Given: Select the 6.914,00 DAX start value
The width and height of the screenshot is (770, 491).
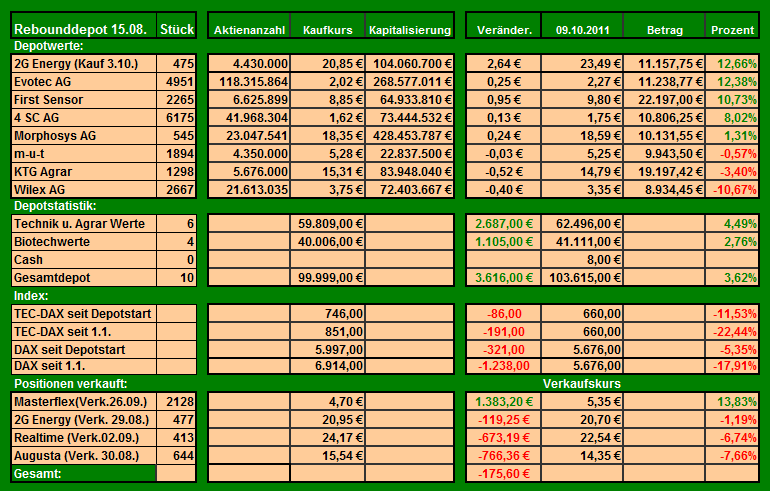Looking at the screenshot, I should click(x=328, y=366).
